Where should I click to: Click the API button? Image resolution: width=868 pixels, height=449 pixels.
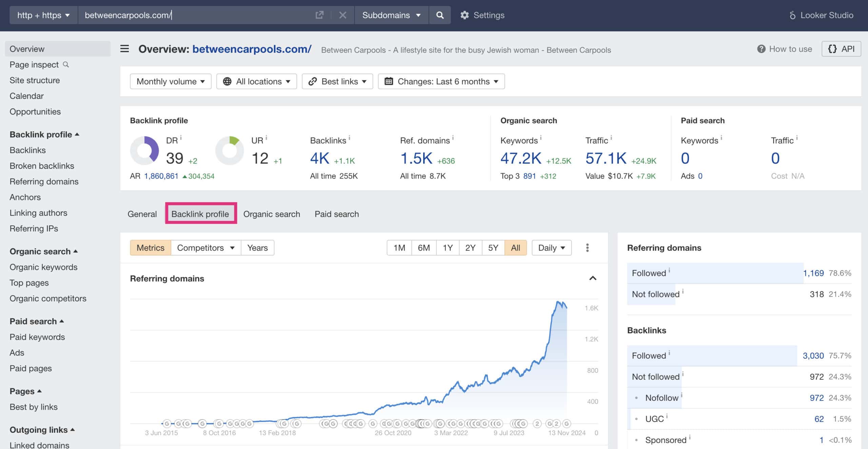coord(841,49)
